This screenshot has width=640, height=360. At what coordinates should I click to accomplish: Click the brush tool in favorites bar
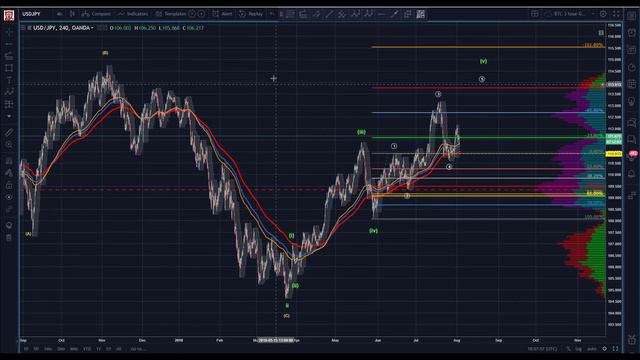point(394,14)
